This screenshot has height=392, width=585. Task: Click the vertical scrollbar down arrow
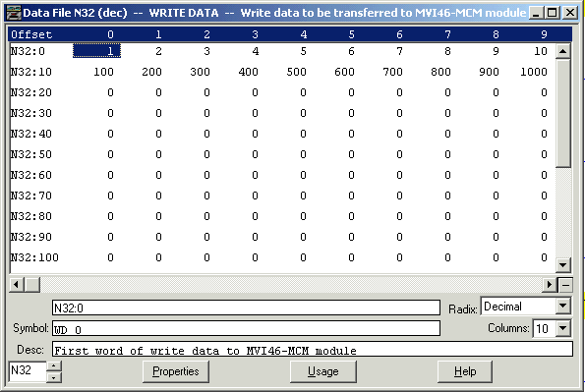pos(563,265)
